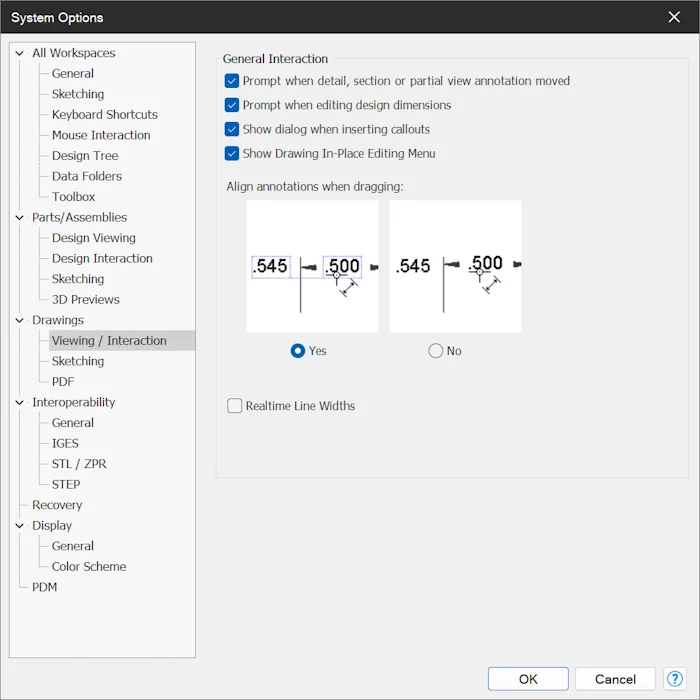Screen dimensions: 700x700
Task: Select Design Interaction item
Action: [x=102, y=258]
